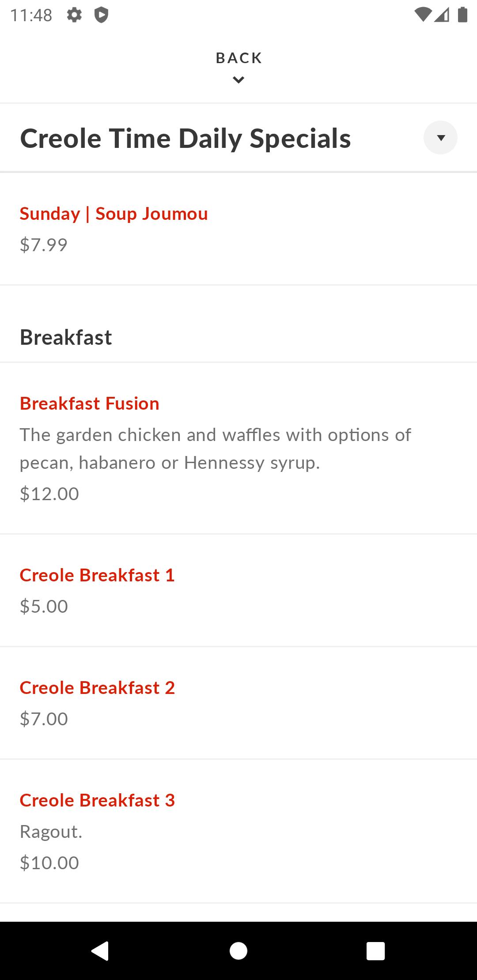Tap the $12.00 Breakfast Fusion price
The image size is (477, 980).
[49, 494]
